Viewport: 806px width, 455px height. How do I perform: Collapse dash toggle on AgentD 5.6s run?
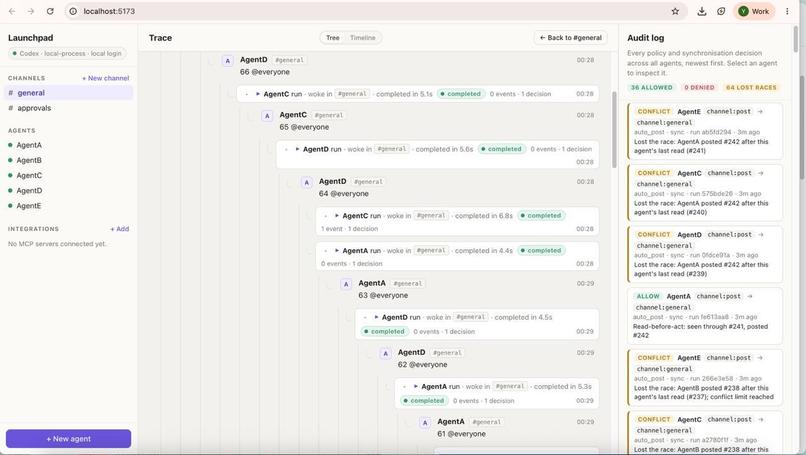286,149
